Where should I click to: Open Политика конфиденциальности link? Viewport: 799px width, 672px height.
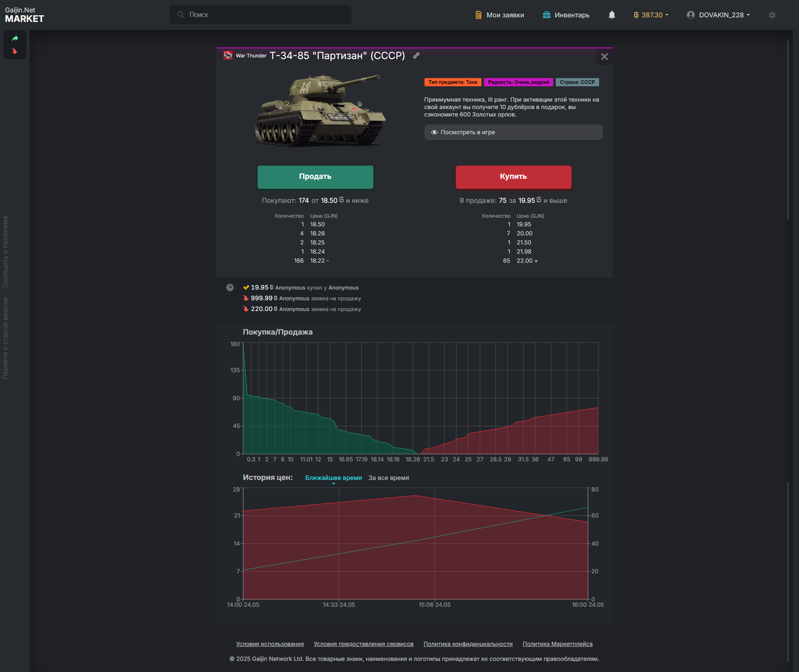(x=468, y=644)
